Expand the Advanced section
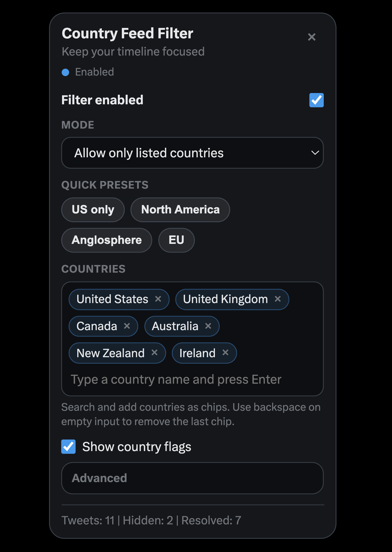 (x=192, y=478)
